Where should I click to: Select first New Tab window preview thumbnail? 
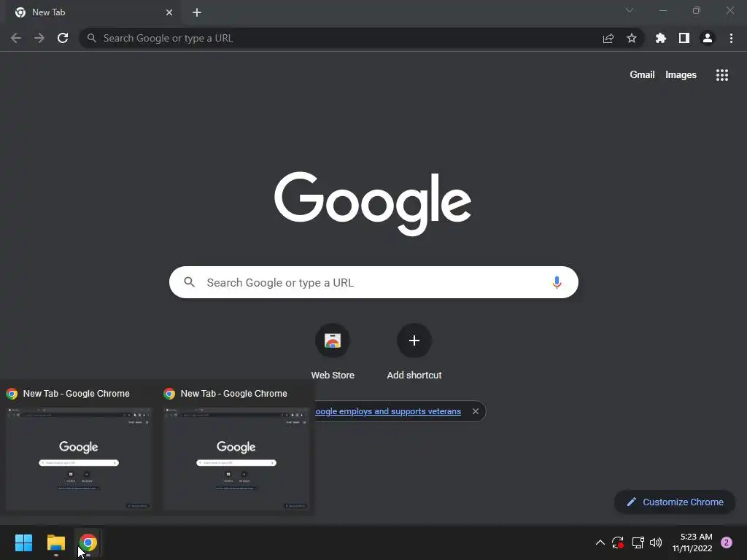coord(79,459)
